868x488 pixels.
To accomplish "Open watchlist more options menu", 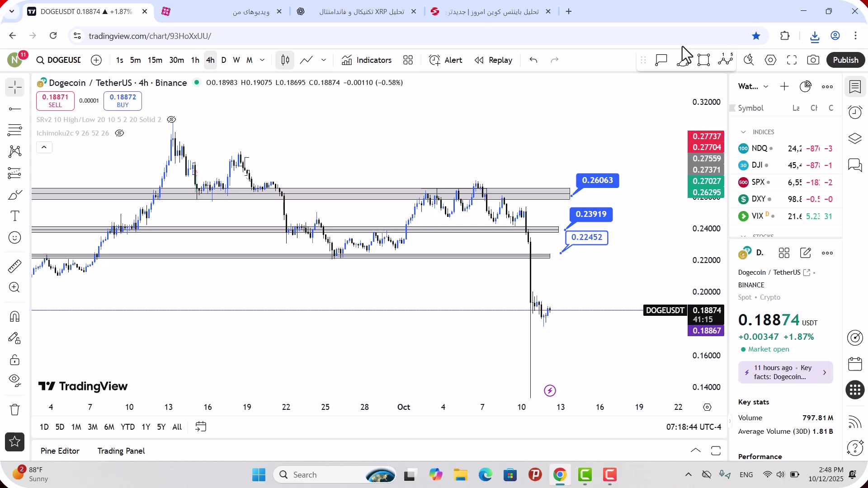I will [x=827, y=86].
